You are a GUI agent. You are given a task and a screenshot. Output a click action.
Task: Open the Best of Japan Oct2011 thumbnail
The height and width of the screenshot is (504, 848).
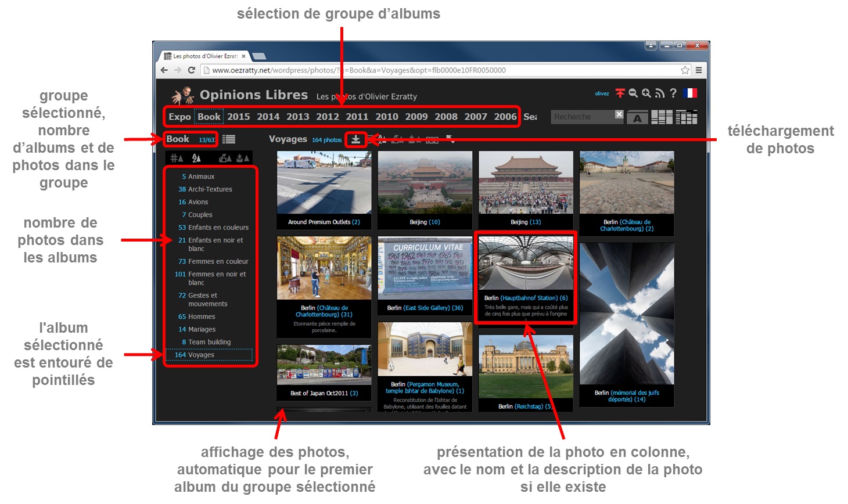coord(324,365)
